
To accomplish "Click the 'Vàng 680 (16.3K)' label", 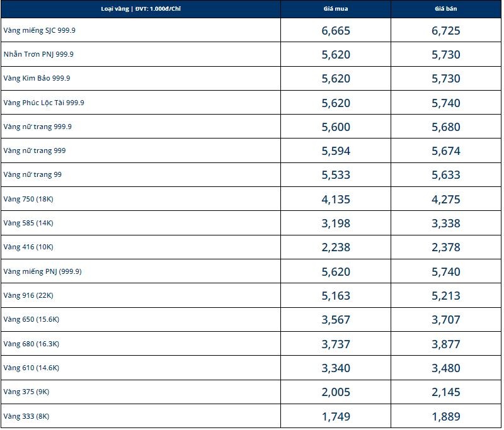I will point(31,344).
